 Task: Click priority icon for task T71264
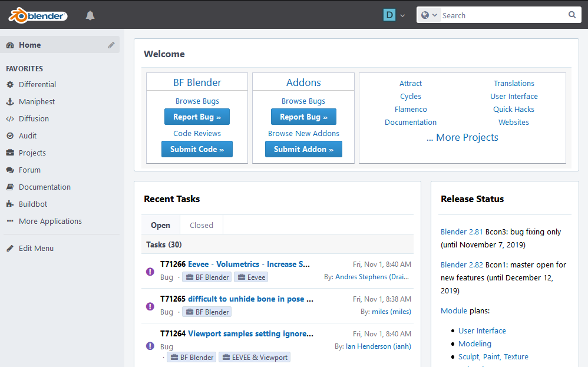pyautogui.click(x=150, y=346)
